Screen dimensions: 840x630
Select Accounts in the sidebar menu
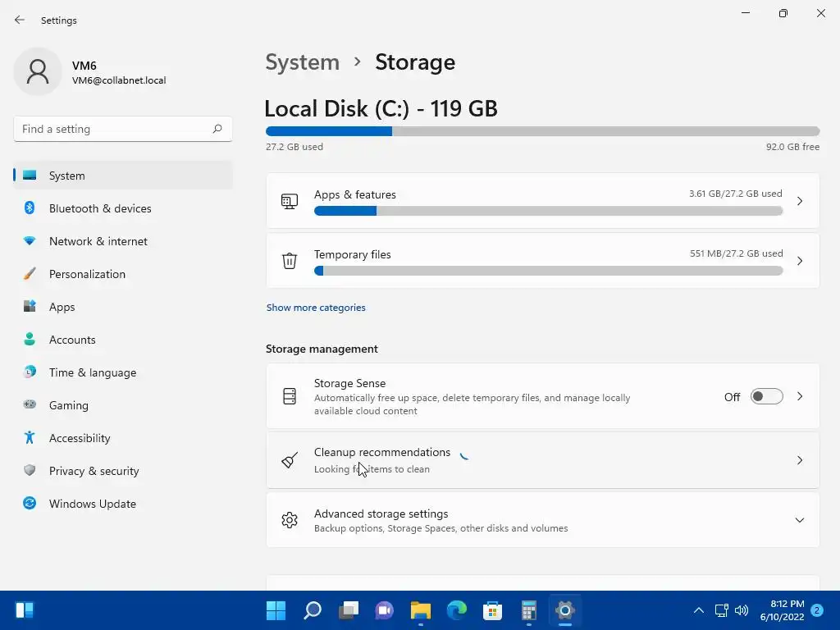[x=72, y=340]
